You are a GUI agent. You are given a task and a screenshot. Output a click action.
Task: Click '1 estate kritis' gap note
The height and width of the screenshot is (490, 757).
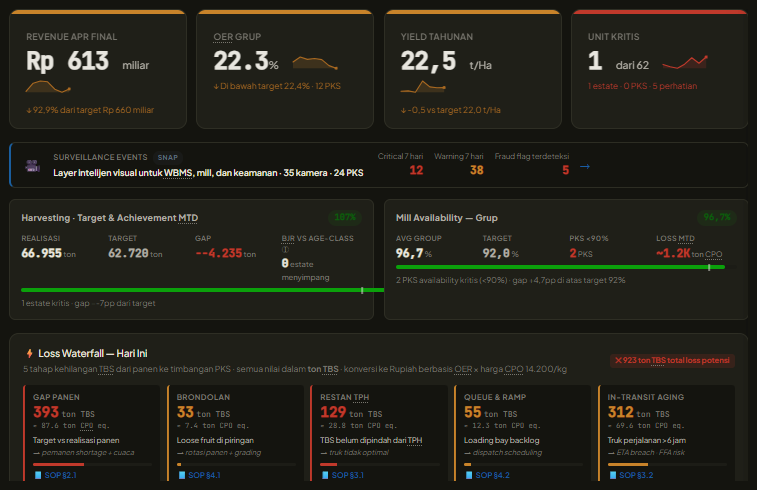point(88,303)
